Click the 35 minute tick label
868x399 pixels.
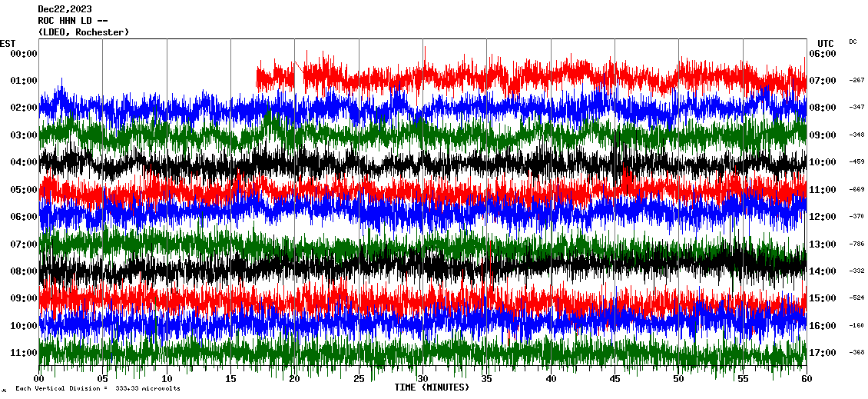(486, 379)
